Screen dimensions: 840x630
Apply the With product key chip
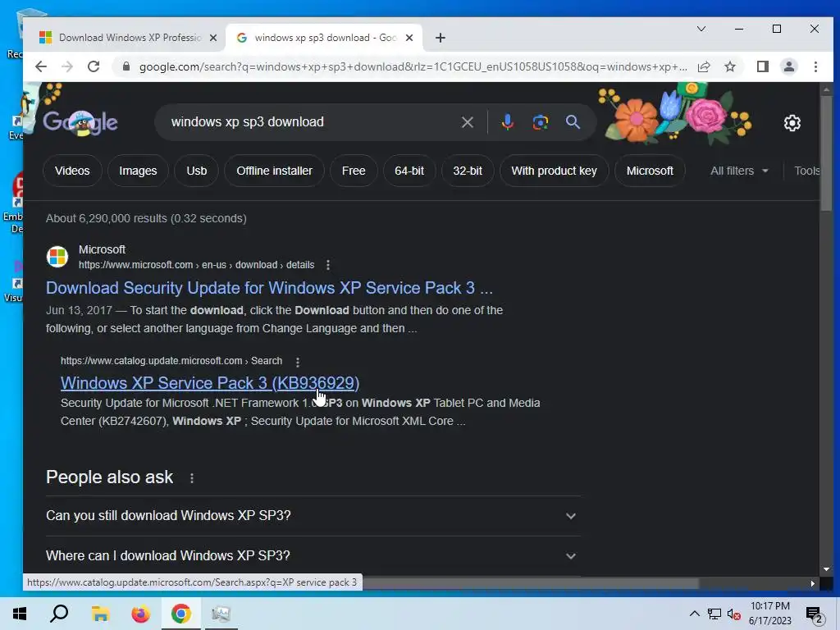554,171
